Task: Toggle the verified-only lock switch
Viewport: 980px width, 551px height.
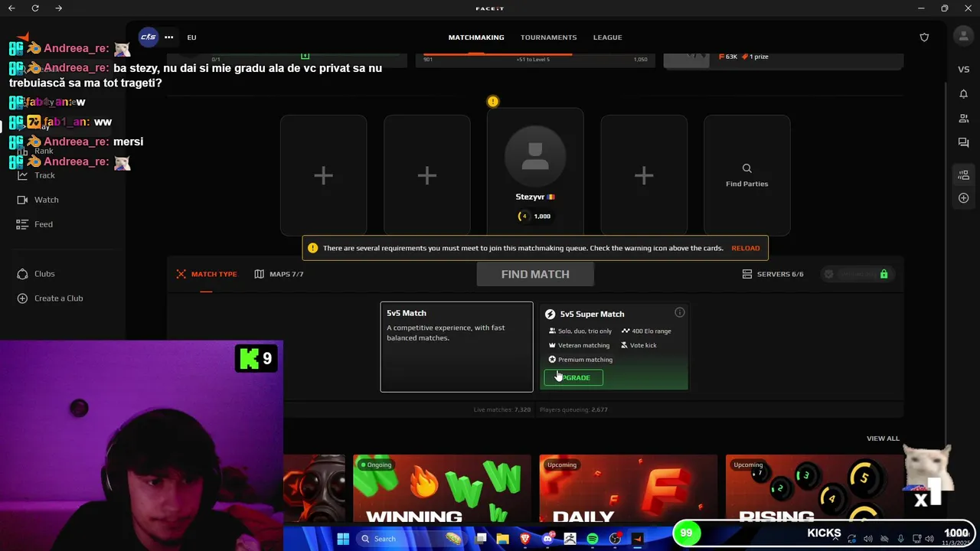Action: 856,274
